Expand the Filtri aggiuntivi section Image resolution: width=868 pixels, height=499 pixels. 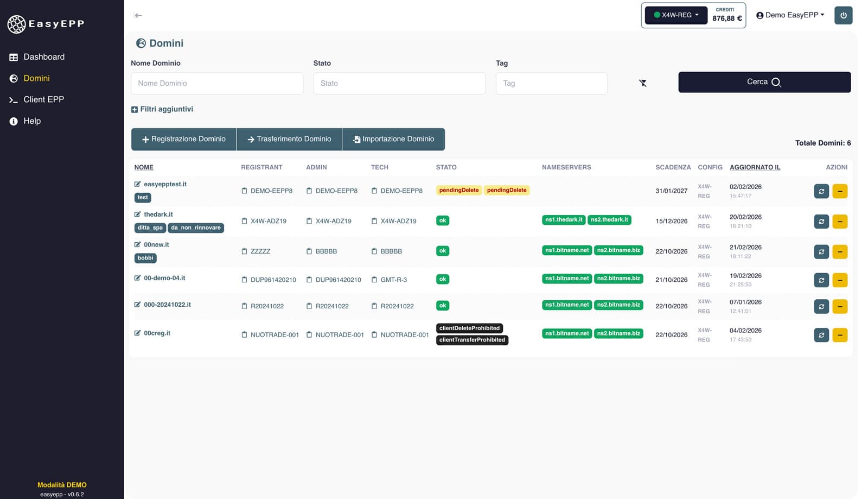coord(162,109)
